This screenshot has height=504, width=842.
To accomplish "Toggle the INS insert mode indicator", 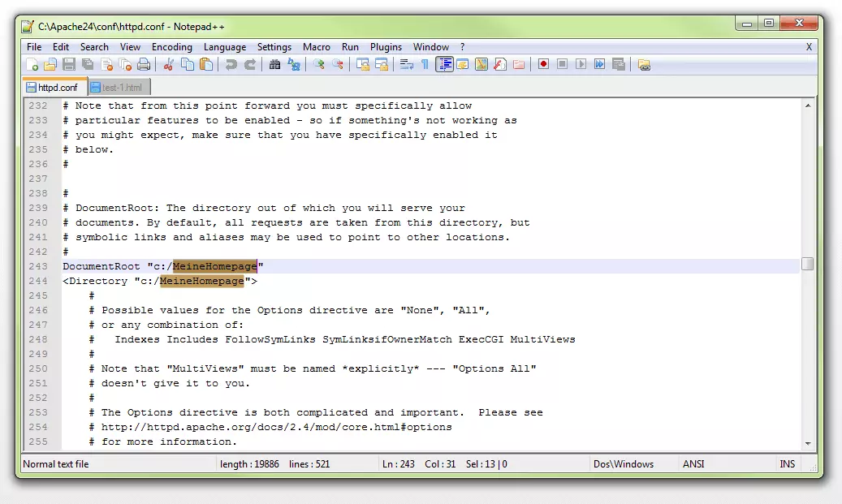I will point(788,463).
